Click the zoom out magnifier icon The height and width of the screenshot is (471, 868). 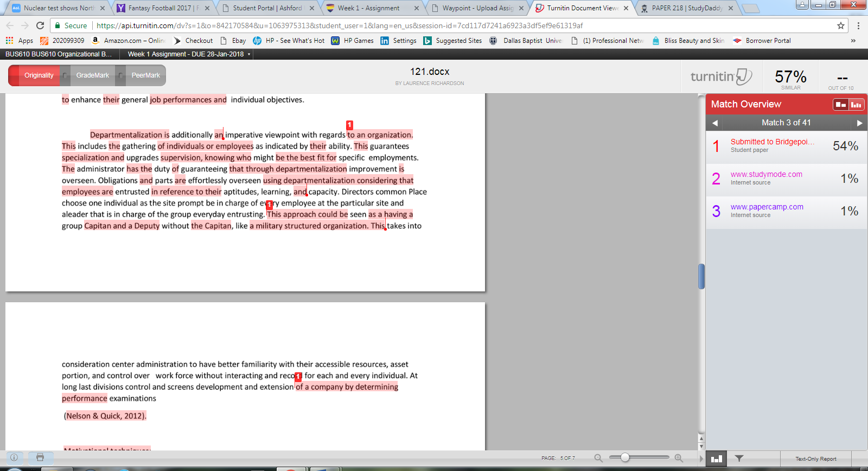pyautogui.click(x=598, y=458)
